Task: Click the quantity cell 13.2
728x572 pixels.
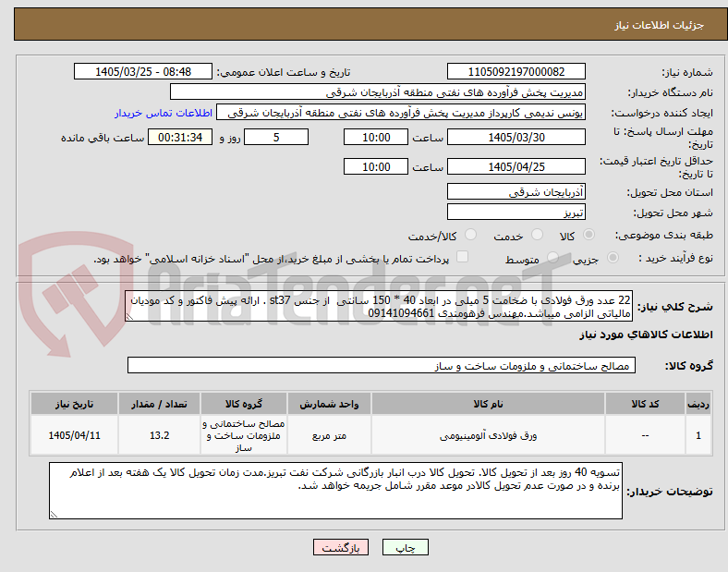Action: pyautogui.click(x=159, y=435)
